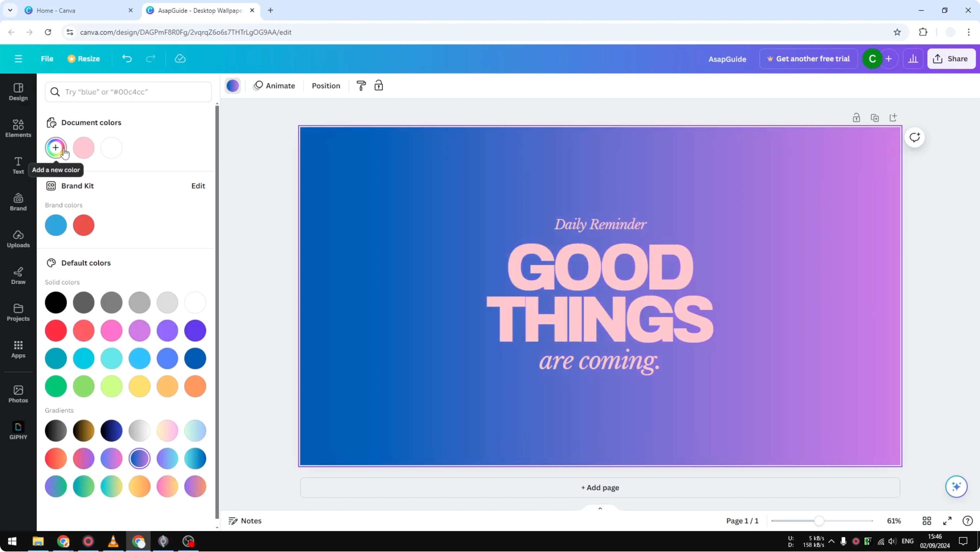Open the ENG language indicator
980x552 pixels.
click(907, 541)
